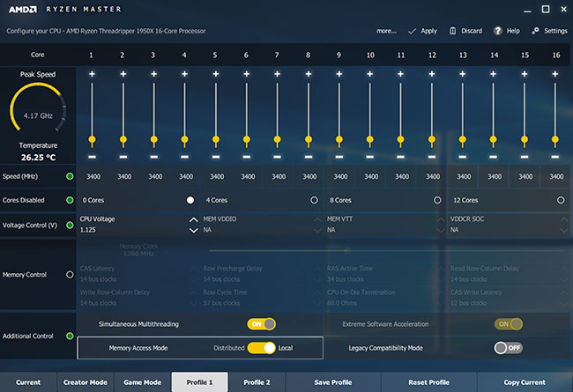Click the Apply checkmark icon
Image resolution: width=573 pixels, height=392 pixels.
click(413, 31)
